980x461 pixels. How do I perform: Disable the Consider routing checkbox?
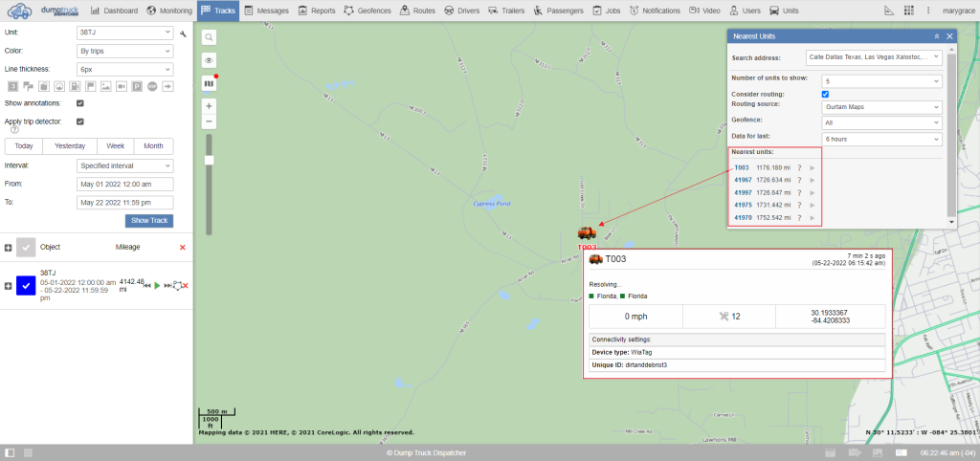[825, 94]
